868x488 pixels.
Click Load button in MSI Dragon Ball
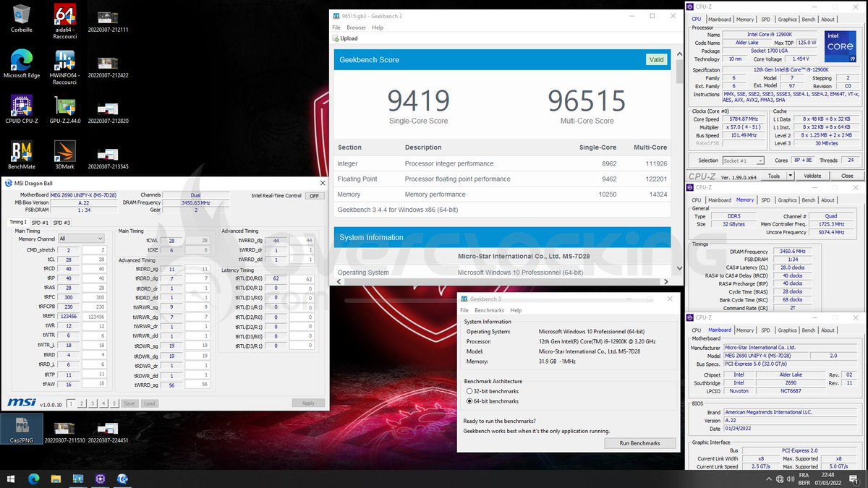pyautogui.click(x=150, y=403)
